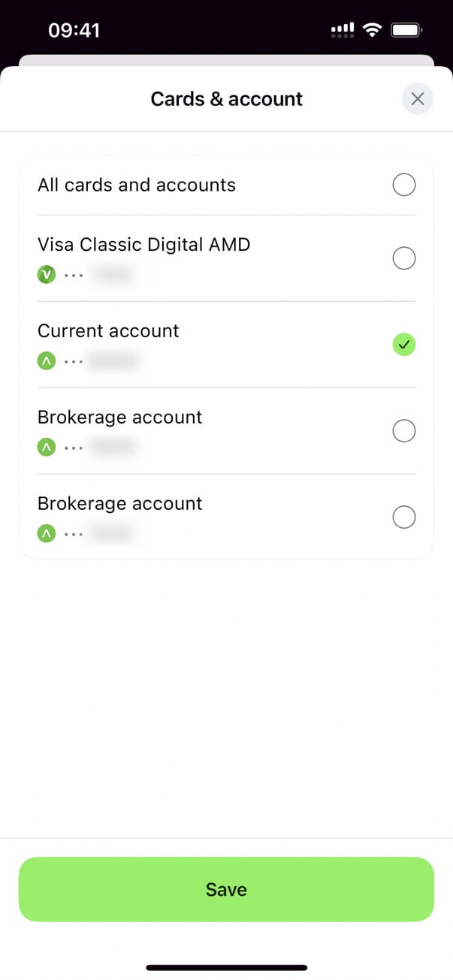The height and width of the screenshot is (980, 453).
Task: Select the All cards and accounts radio
Action: [x=404, y=185]
